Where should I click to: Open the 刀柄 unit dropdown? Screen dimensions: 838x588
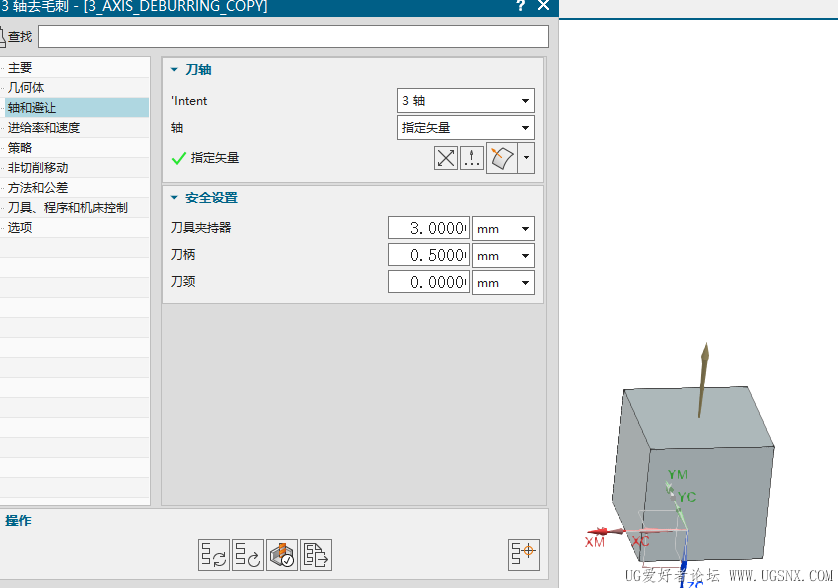[503, 256]
